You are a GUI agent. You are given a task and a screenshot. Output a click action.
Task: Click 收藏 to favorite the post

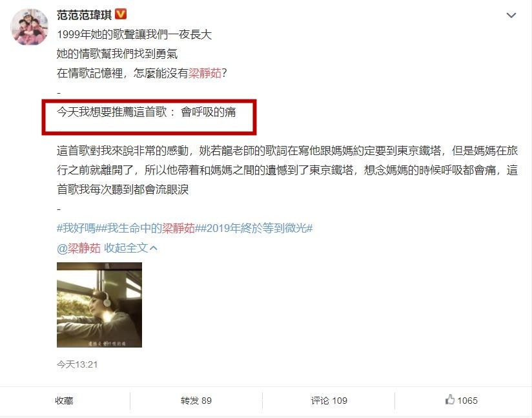point(64,401)
